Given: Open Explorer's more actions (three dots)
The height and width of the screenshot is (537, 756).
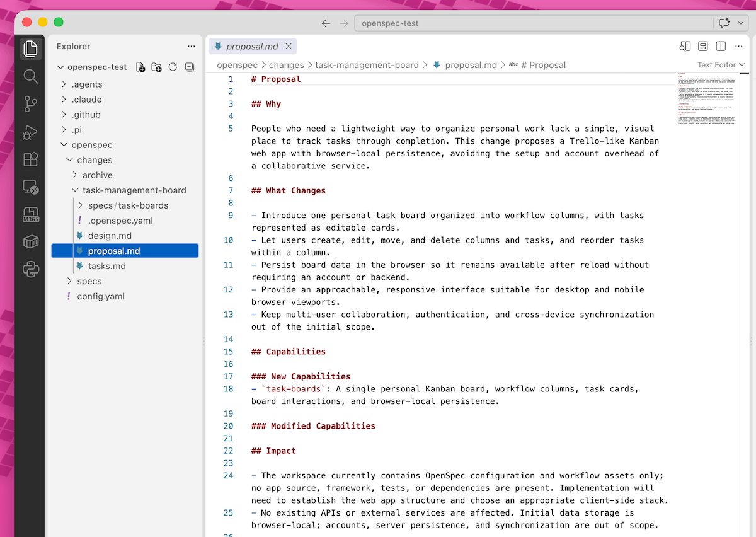Looking at the screenshot, I should (x=192, y=46).
